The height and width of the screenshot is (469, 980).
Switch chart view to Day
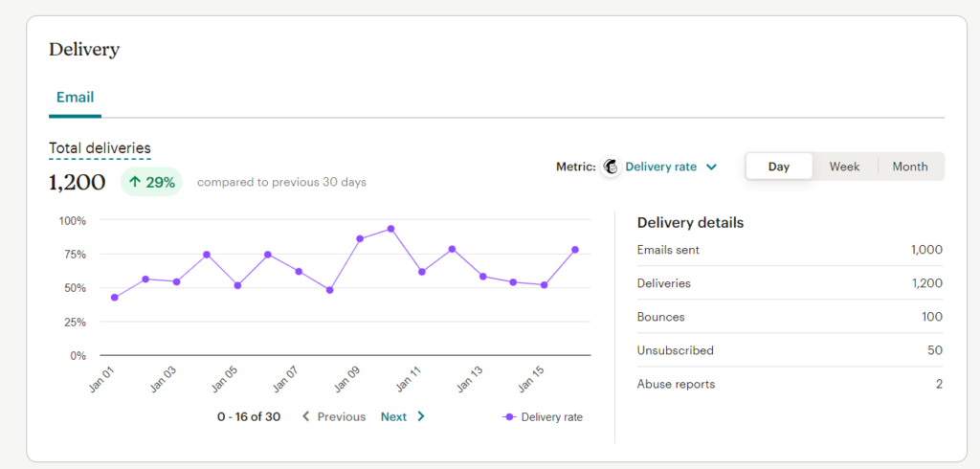pyautogui.click(x=779, y=167)
